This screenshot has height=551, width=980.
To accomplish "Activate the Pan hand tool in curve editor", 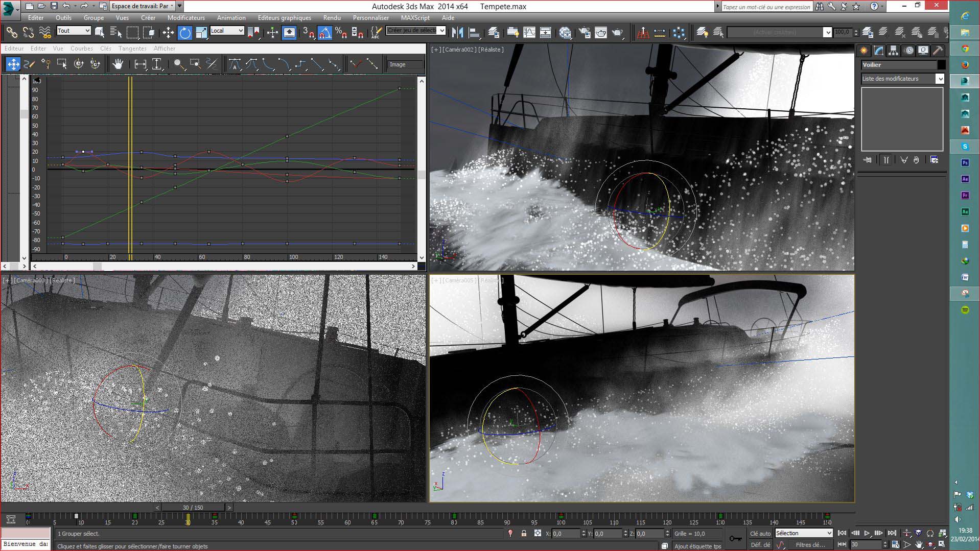I will [118, 64].
